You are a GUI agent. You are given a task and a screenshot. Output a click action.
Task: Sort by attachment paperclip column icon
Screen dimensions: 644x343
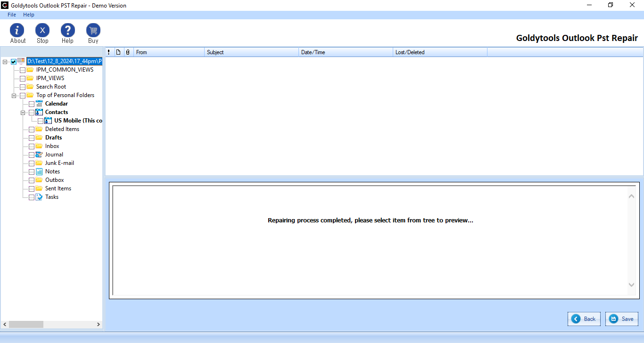coord(128,52)
